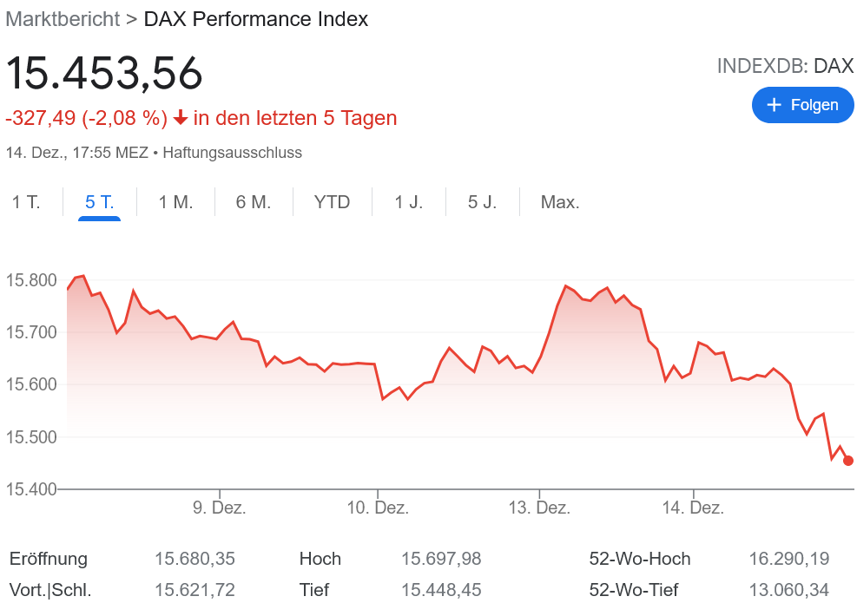This screenshot has height=616, width=857.
Task: Open the Max. chart range
Action: [x=560, y=202]
